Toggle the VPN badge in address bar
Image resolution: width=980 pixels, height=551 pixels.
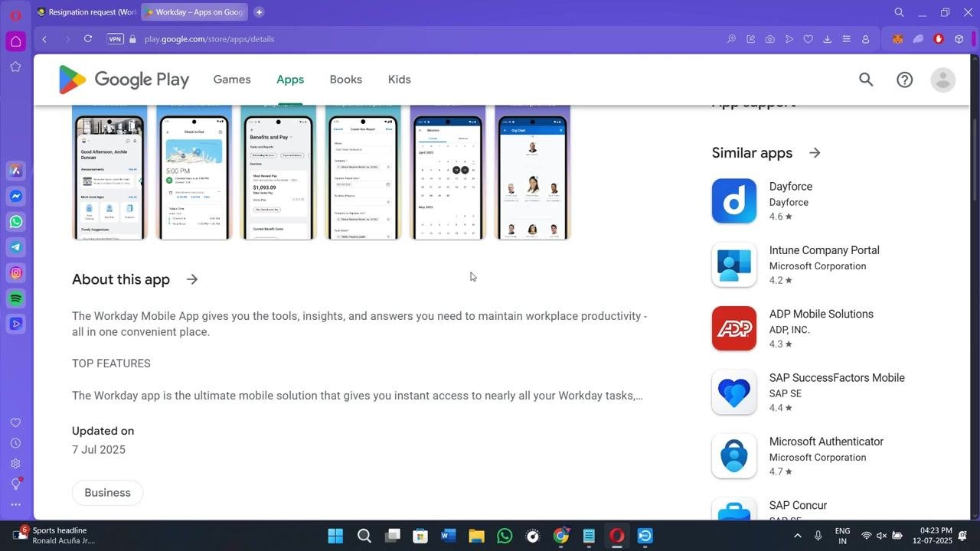115,39
